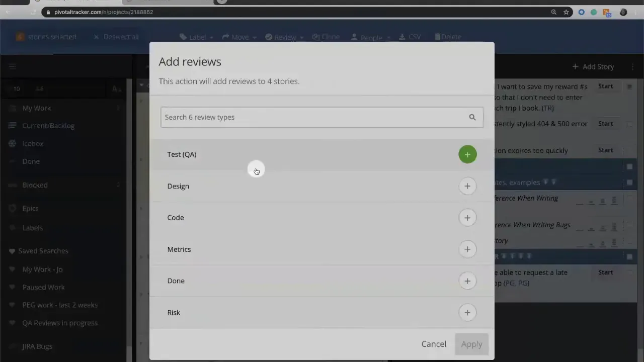Toggle selection of the 404 & 500 error story
Viewport: 644px width, 362px height.
(x=629, y=124)
